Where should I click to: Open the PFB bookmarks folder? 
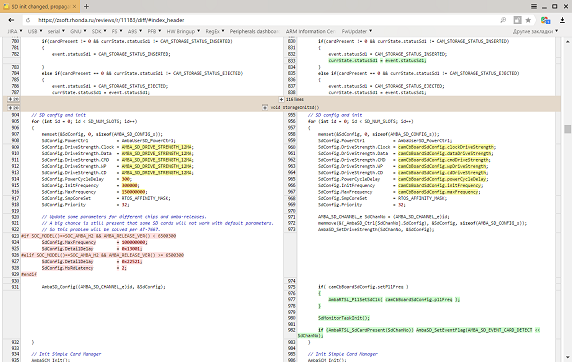point(154,31)
